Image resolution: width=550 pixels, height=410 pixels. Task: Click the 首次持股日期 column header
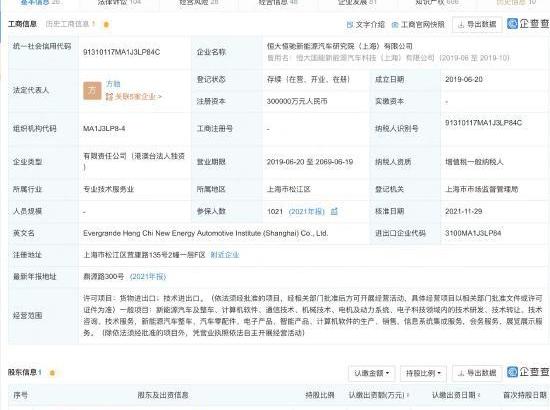525,395
